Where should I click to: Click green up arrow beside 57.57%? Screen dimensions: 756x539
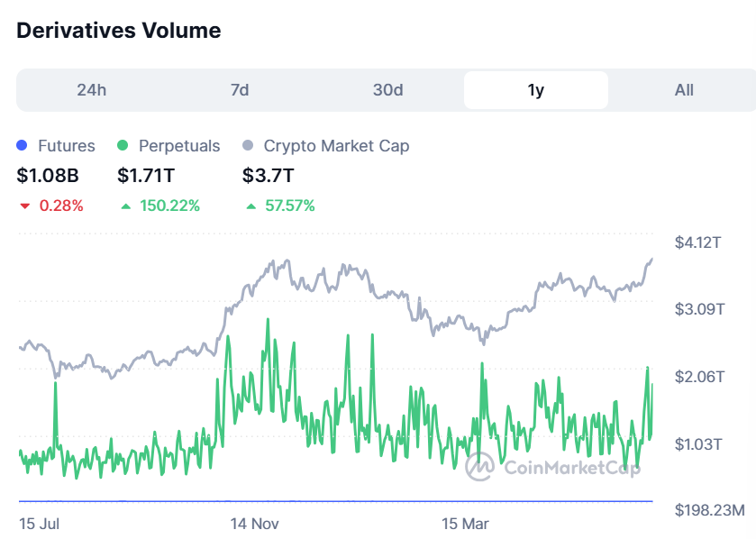tap(250, 206)
